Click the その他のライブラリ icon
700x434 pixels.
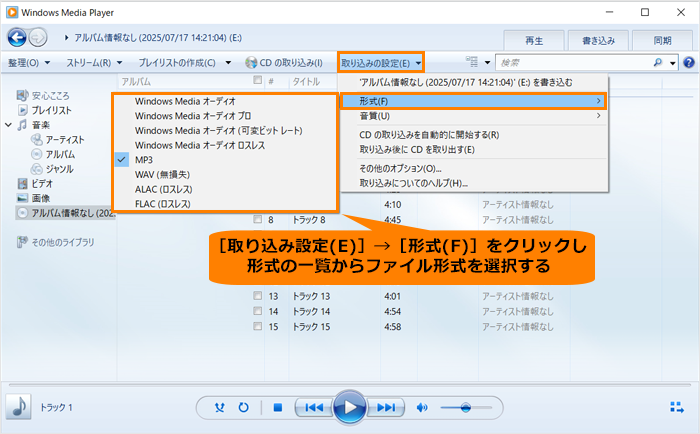coord(22,242)
